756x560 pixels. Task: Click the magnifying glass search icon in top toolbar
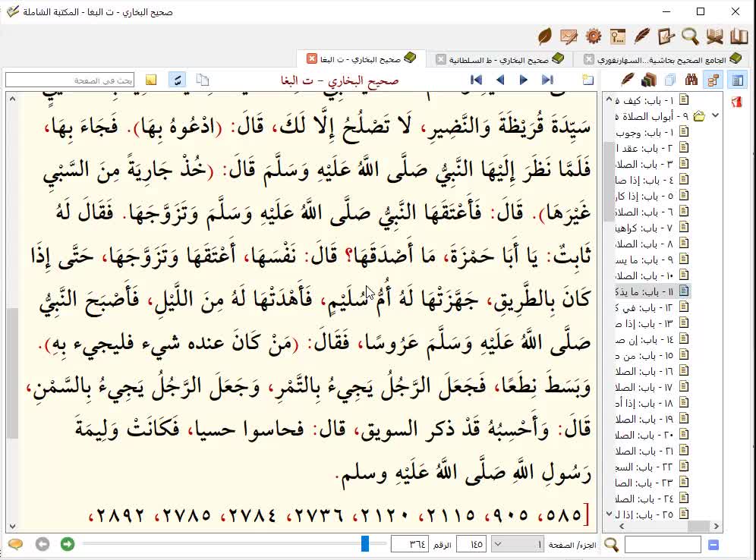(691, 36)
